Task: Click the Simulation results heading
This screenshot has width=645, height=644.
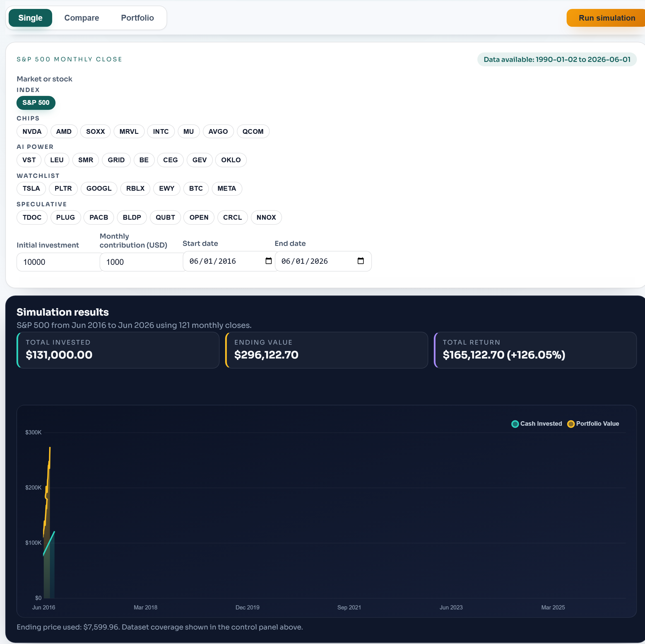Action: click(x=63, y=312)
